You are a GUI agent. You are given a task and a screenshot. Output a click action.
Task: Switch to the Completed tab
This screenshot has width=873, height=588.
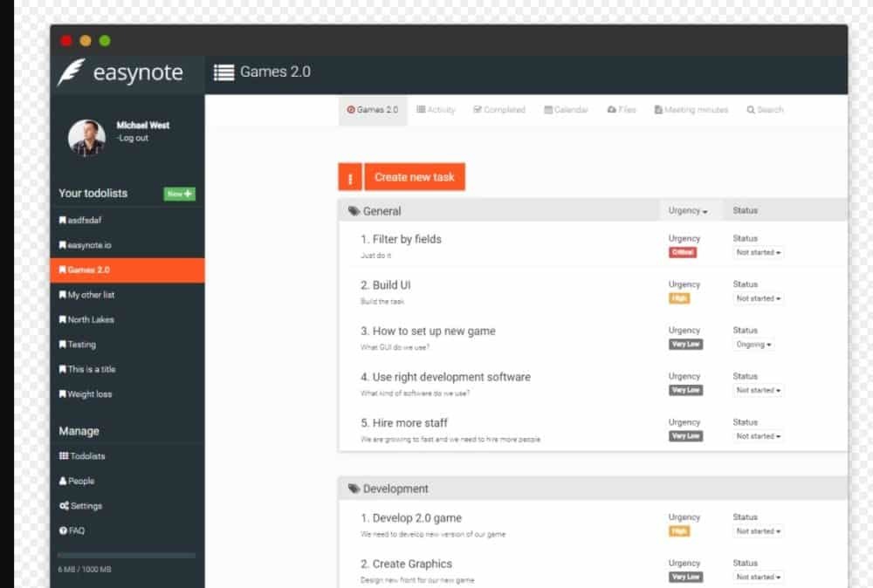[x=499, y=110]
